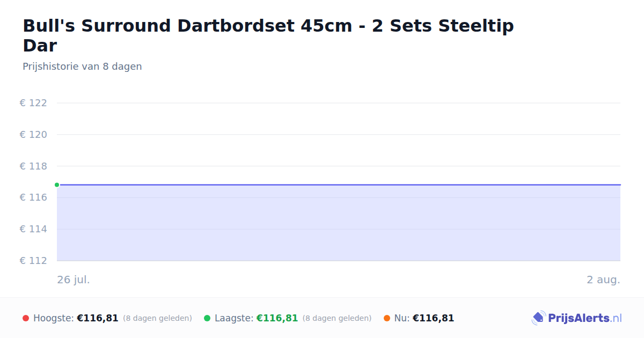
Task: Click the € 112 axis label
Action: tap(33, 261)
